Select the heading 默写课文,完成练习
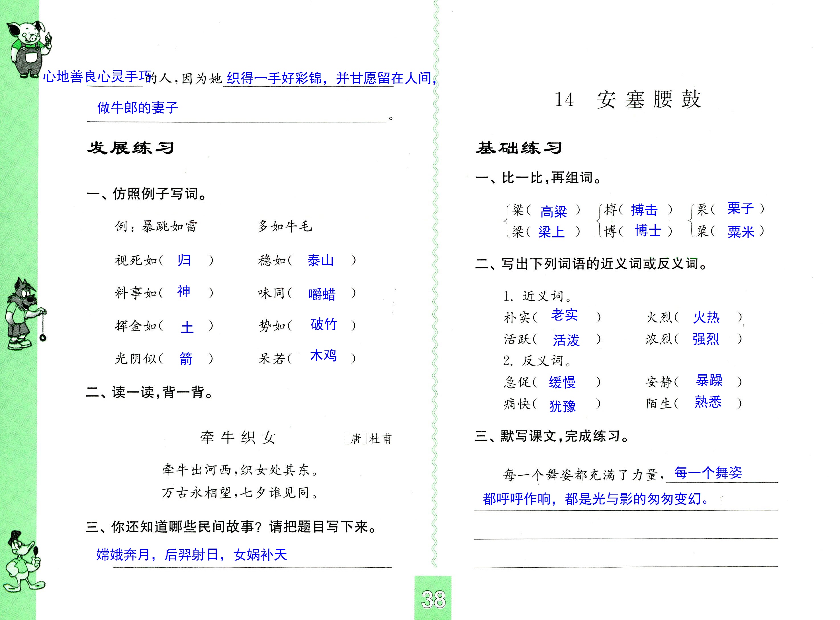 (552, 436)
